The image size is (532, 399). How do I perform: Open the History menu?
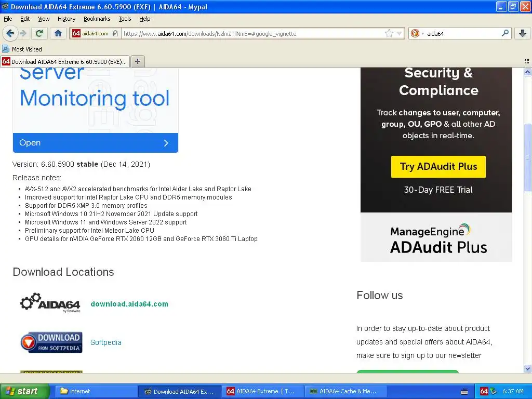(x=66, y=19)
